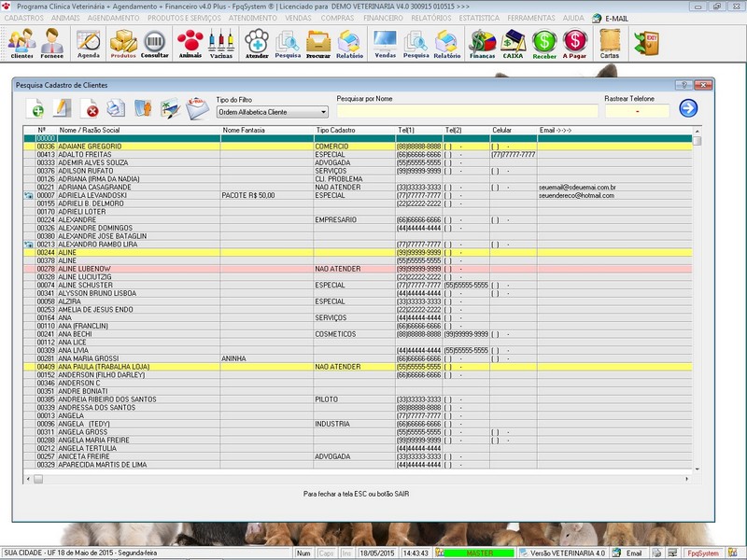Click the Atender paw icon

pos(257,43)
